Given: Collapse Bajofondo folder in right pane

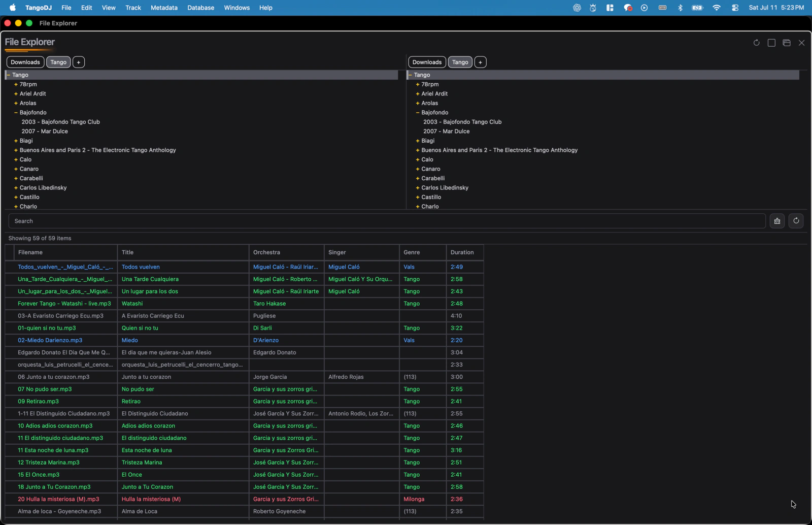Looking at the screenshot, I should [x=417, y=112].
